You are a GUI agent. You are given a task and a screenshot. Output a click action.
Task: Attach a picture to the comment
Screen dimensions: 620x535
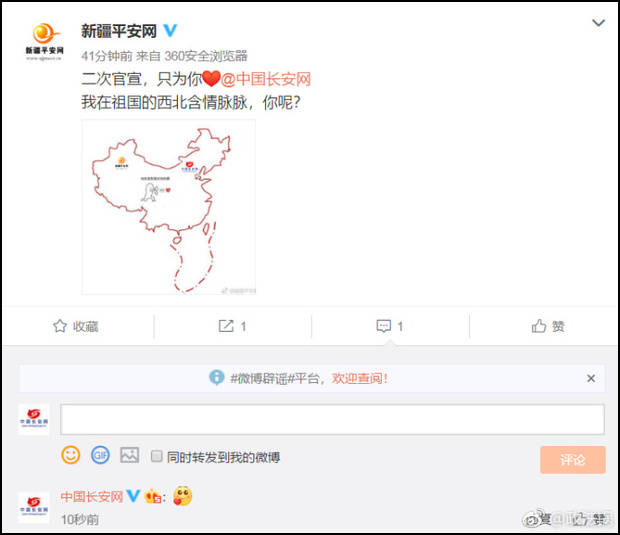pos(129,455)
